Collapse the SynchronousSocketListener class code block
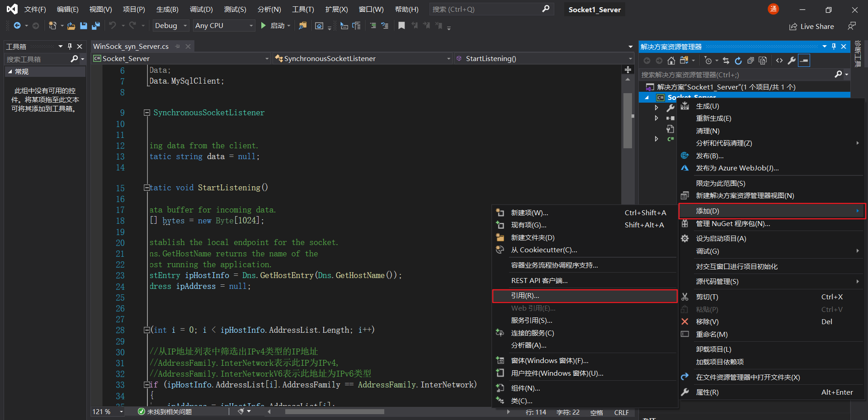 [x=147, y=113]
